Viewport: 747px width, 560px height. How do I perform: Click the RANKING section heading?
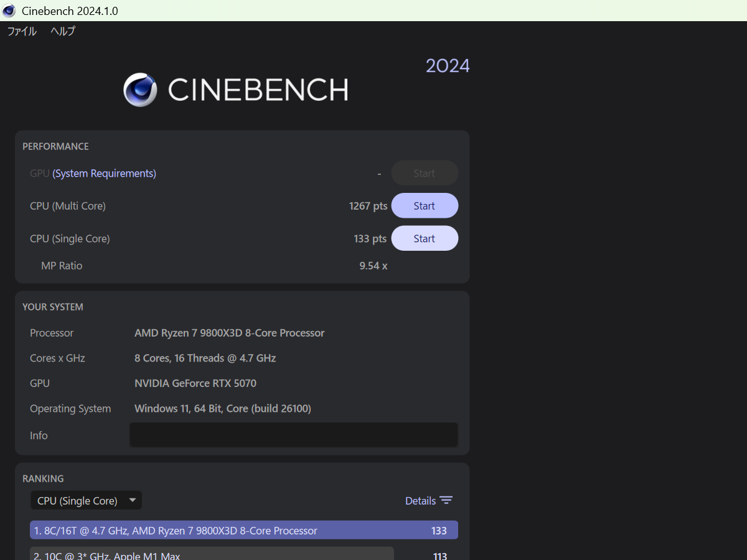43,478
